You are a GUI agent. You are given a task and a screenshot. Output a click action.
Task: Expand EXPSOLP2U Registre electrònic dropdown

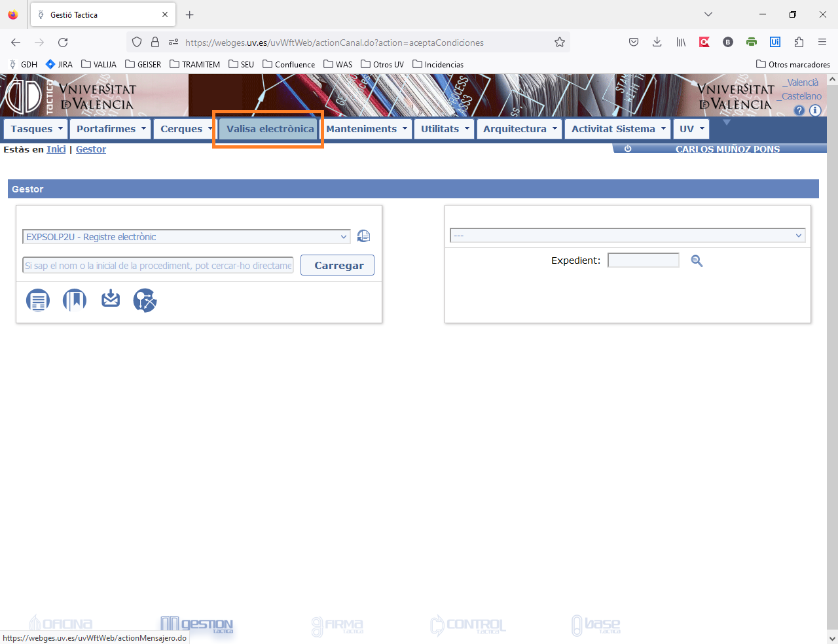(x=187, y=237)
